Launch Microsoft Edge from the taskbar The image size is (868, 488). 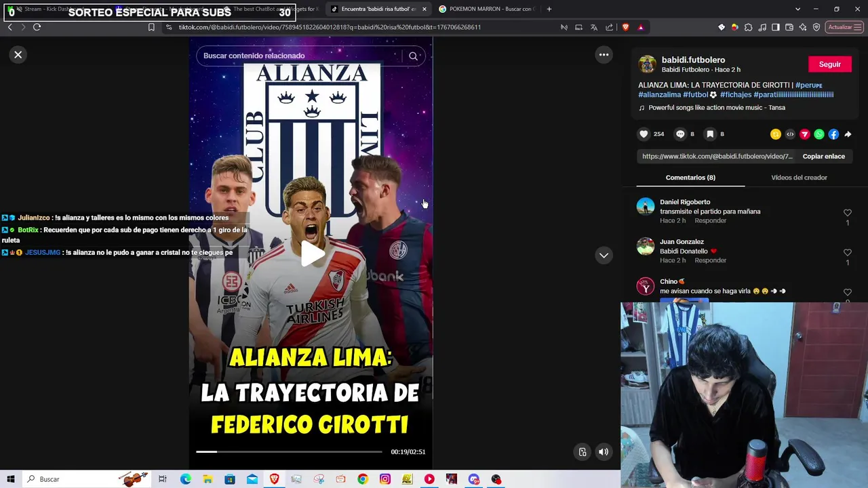pos(185,479)
